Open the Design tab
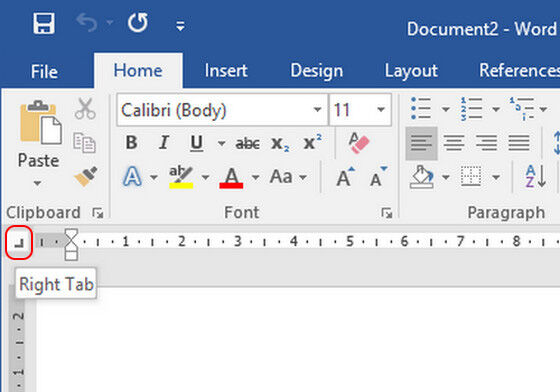560x392 pixels. [x=316, y=71]
